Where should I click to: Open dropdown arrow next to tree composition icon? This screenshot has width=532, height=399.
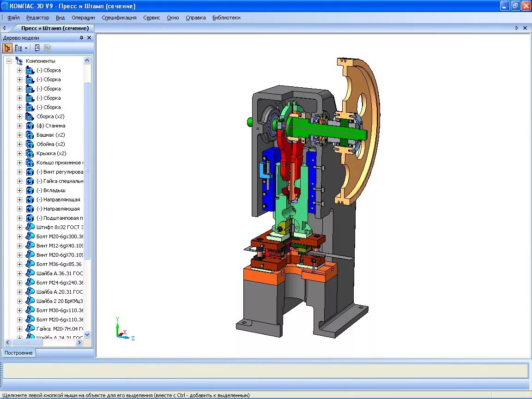click(x=26, y=48)
